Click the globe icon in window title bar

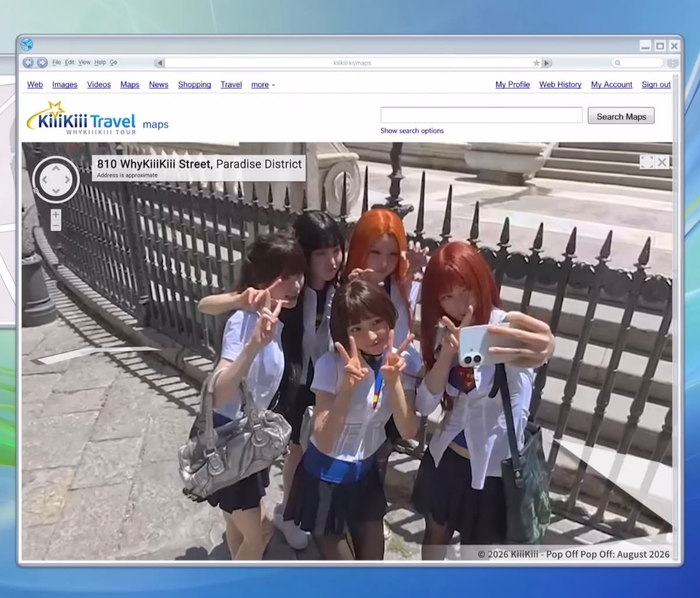27,44
